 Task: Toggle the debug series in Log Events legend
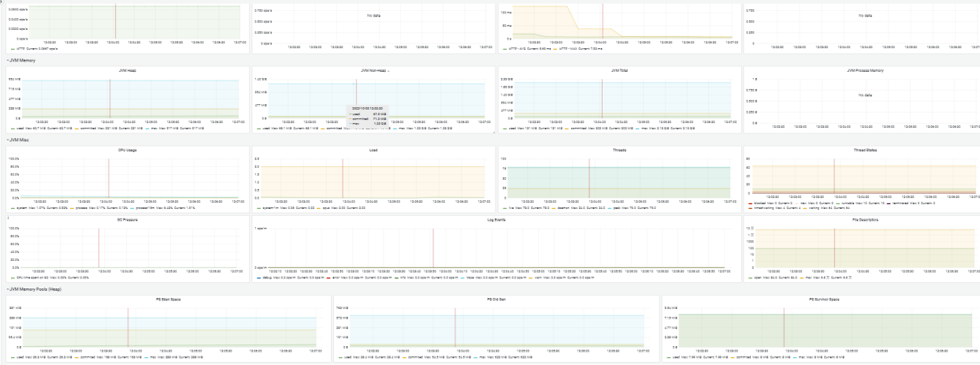[267, 277]
